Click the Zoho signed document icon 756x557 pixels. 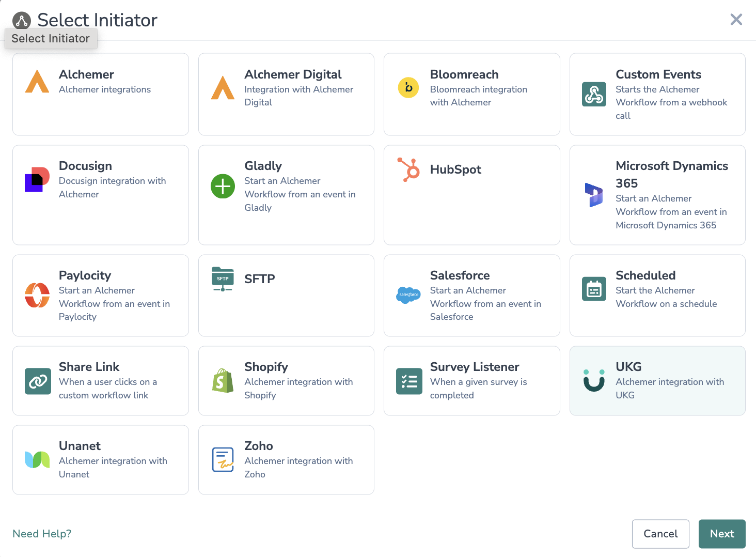click(223, 460)
